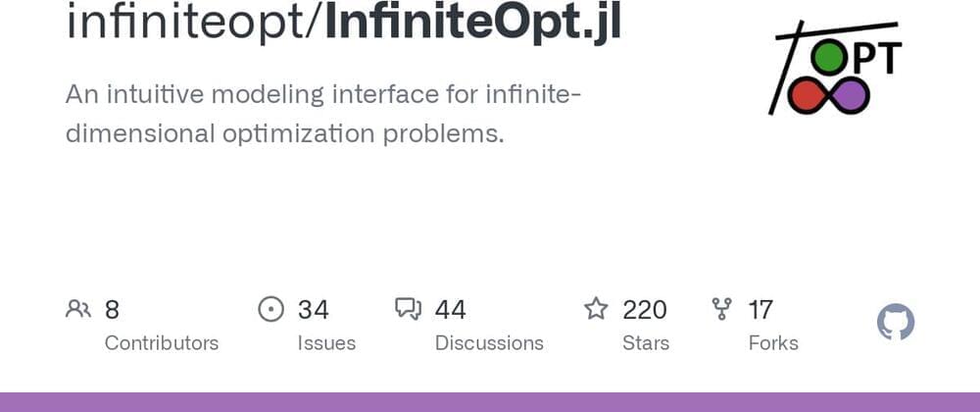The height and width of the screenshot is (412, 980).
Task: Click the Stars label
Action: click(x=646, y=343)
